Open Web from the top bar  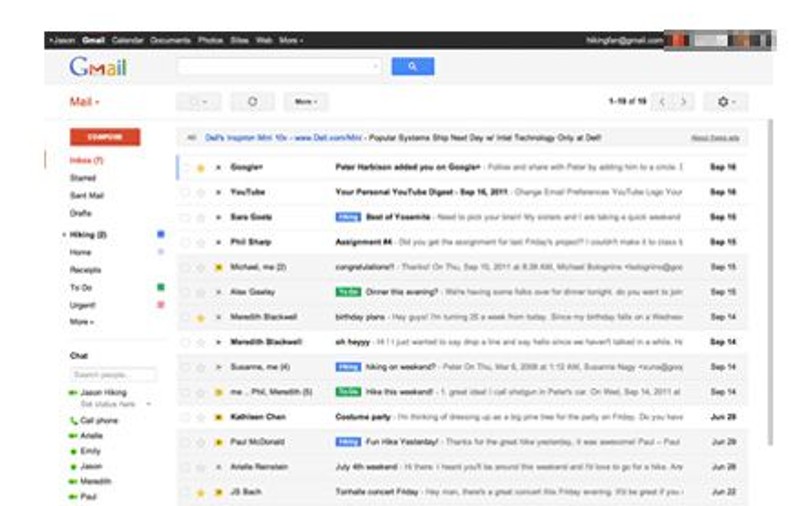(264, 40)
